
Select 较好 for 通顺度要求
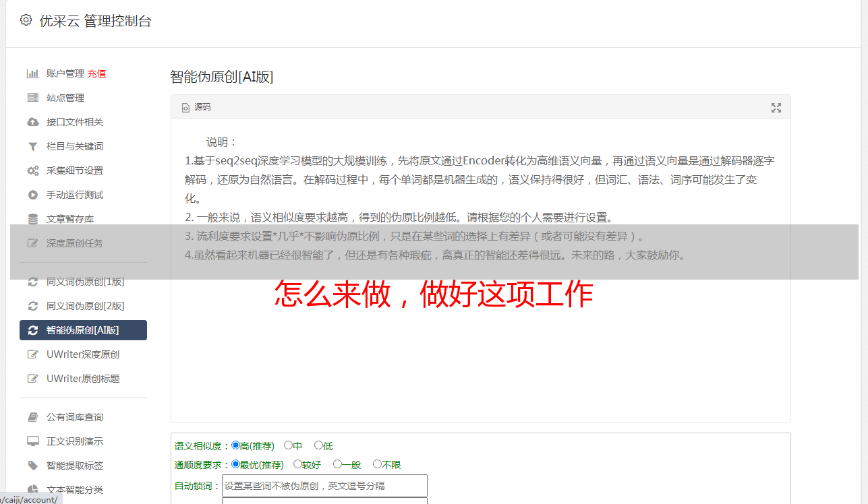click(297, 464)
